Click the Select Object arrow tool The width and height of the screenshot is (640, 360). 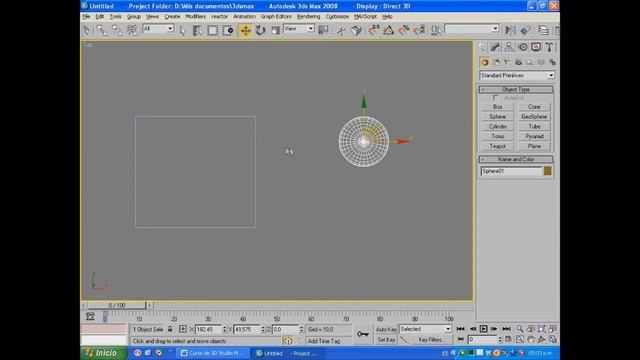pyautogui.click(x=182, y=30)
